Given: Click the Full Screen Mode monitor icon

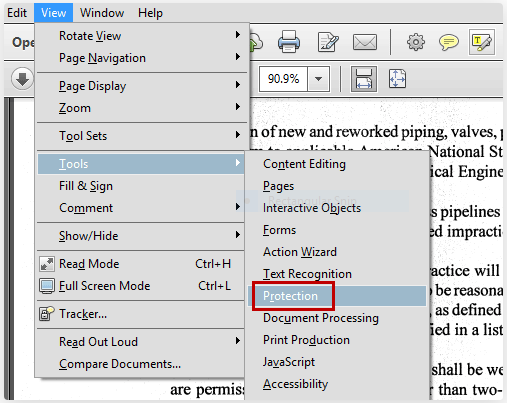Looking at the screenshot, I should click(47, 286).
